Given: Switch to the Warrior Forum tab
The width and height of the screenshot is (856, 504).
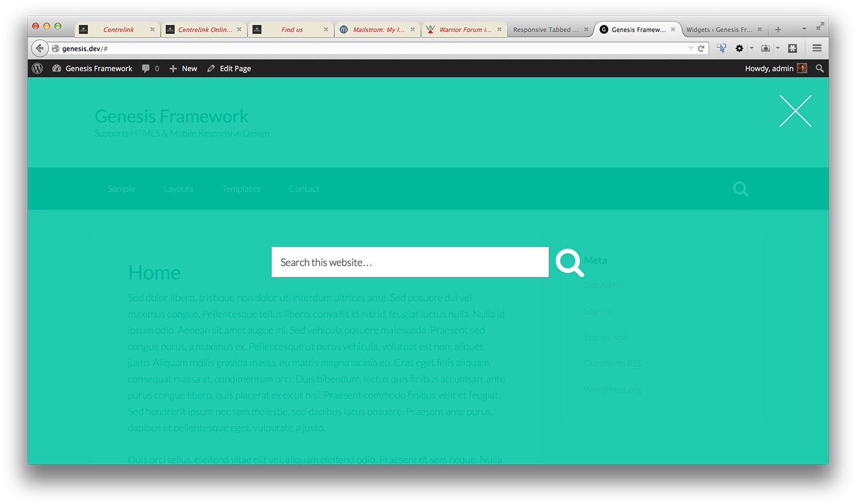Looking at the screenshot, I should click(x=464, y=29).
